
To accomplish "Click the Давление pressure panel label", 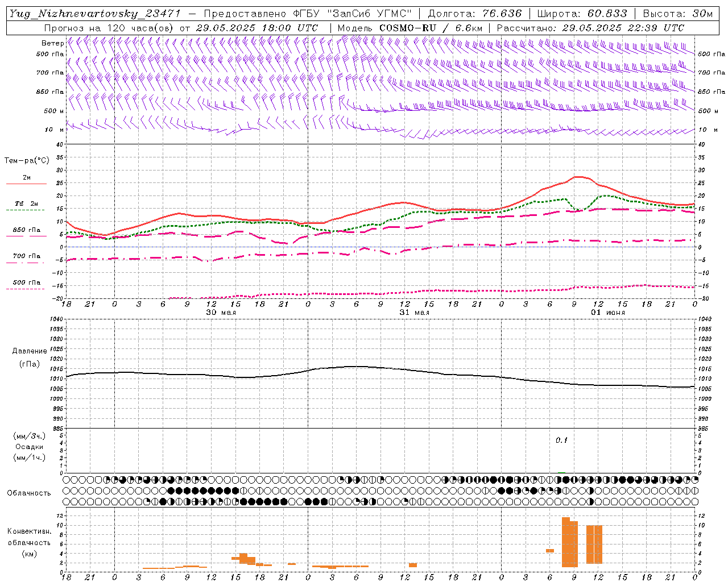I will [x=30, y=351].
